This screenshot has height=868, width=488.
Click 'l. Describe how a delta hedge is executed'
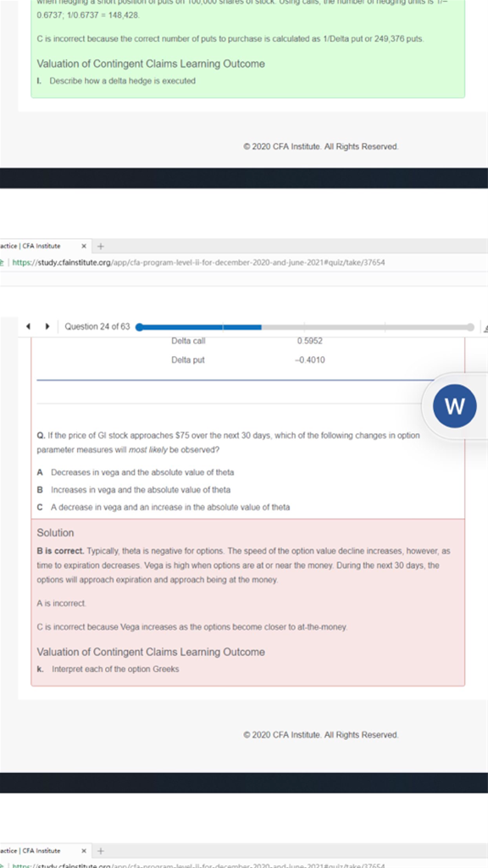pyautogui.click(x=116, y=81)
